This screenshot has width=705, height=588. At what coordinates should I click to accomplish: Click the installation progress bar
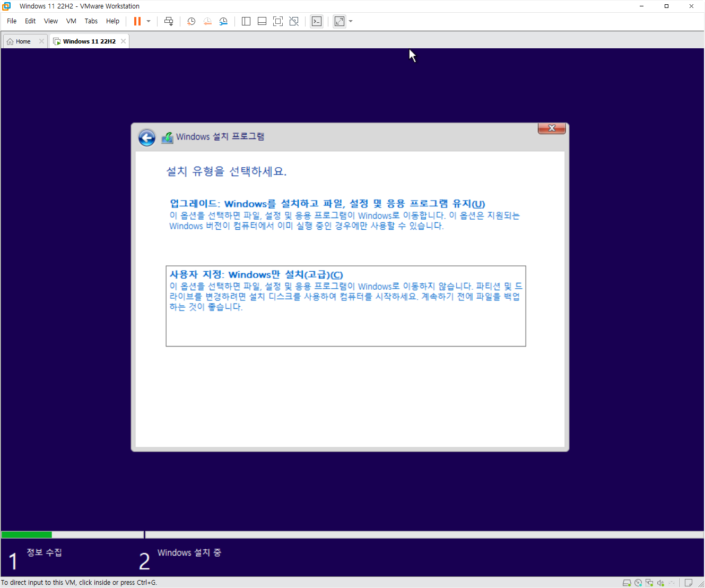352,535
